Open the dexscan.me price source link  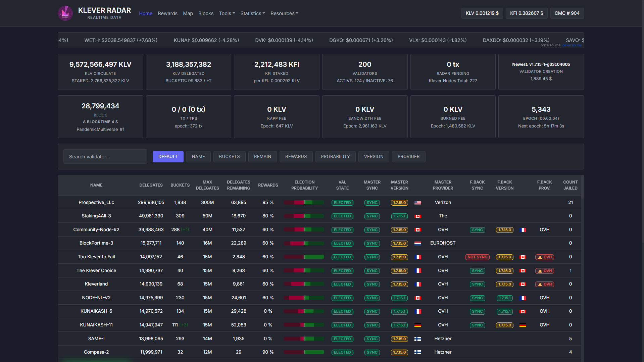tap(572, 45)
